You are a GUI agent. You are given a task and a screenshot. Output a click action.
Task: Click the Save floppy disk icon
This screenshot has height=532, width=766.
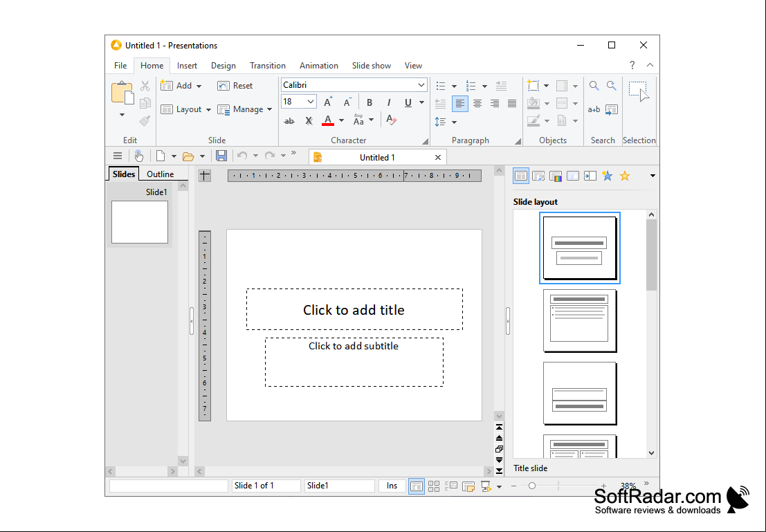221,156
